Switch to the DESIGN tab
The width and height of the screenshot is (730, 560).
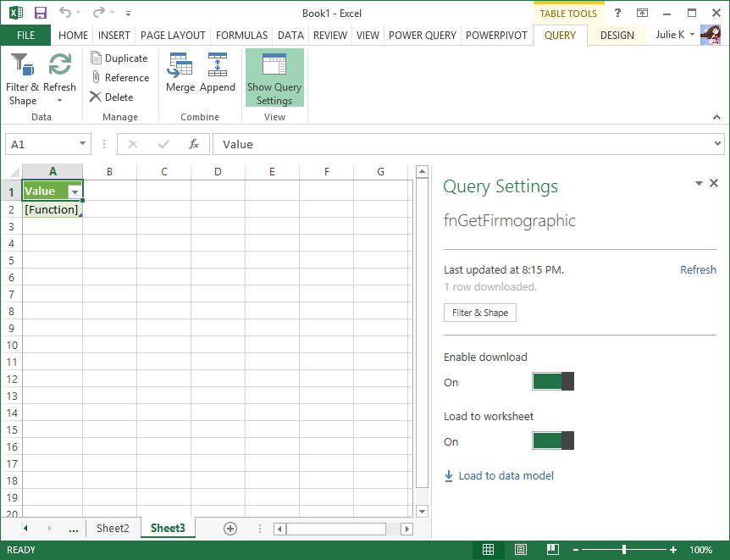[x=617, y=36]
